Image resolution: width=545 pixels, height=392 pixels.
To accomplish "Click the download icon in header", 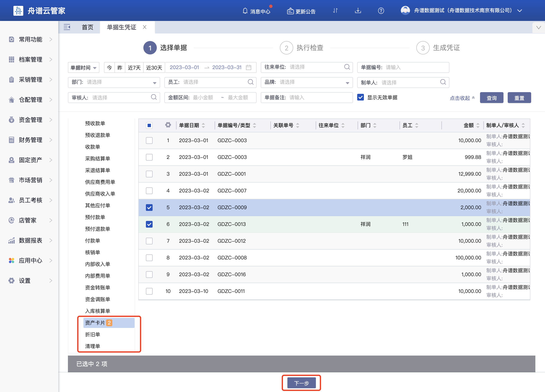I will pyautogui.click(x=358, y=11).
